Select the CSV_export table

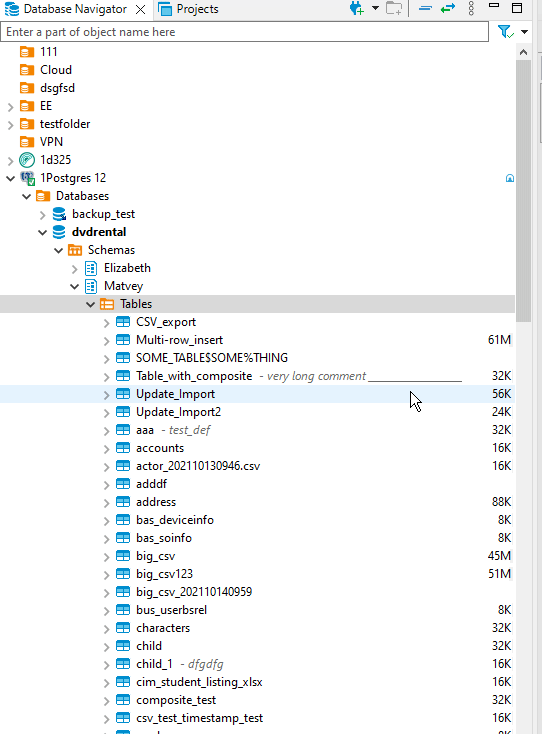click(x=166, y=322)
